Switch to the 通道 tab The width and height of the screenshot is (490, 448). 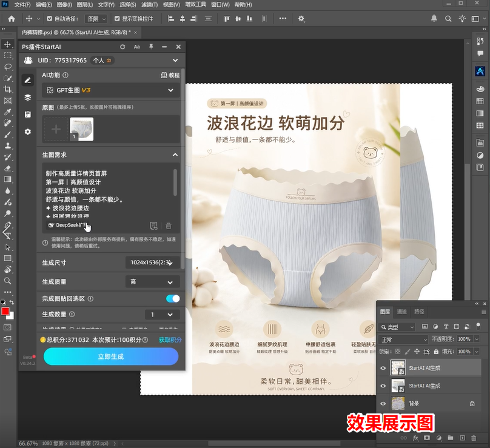click(402, 312)
